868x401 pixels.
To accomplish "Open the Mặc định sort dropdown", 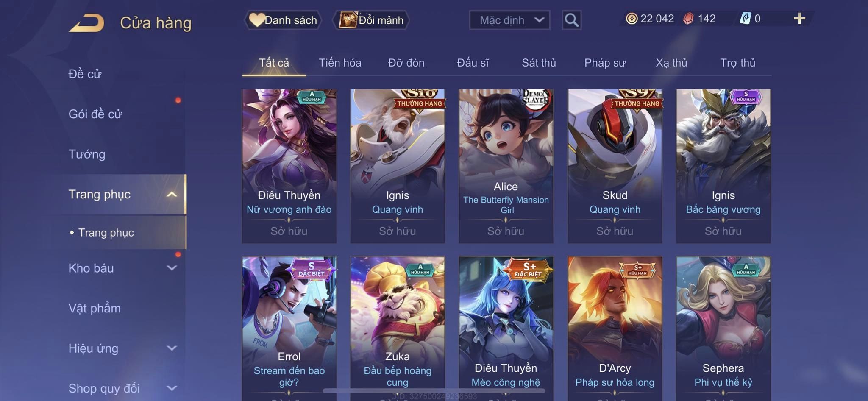I will click(x=509, y=20).
